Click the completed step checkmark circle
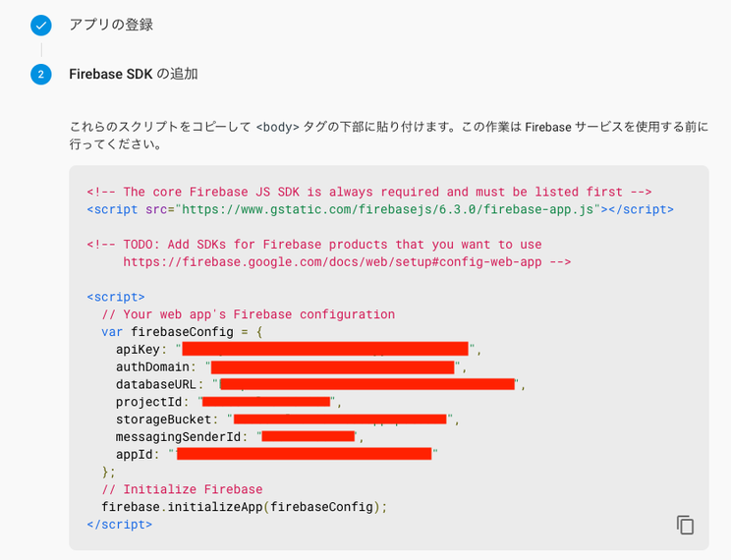This screenshot has width=731, height=560. coord(41,26)
